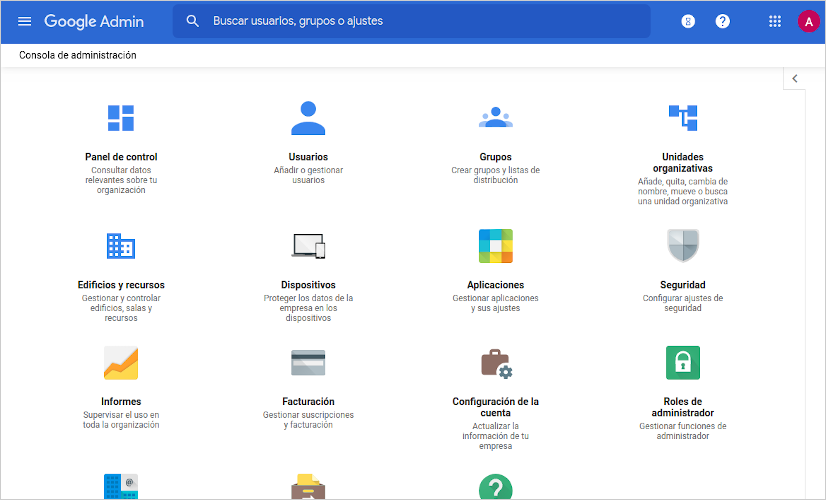The image size is (826, 500).
Task: Focus the Buscar usuarios search field
Action: tap(411, 21)
